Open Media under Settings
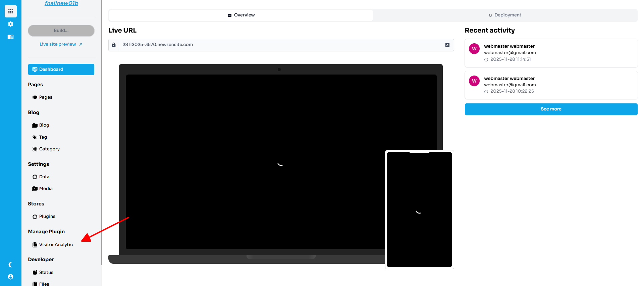The width and height of the screenshot is (644, 286). click(46, 189)
